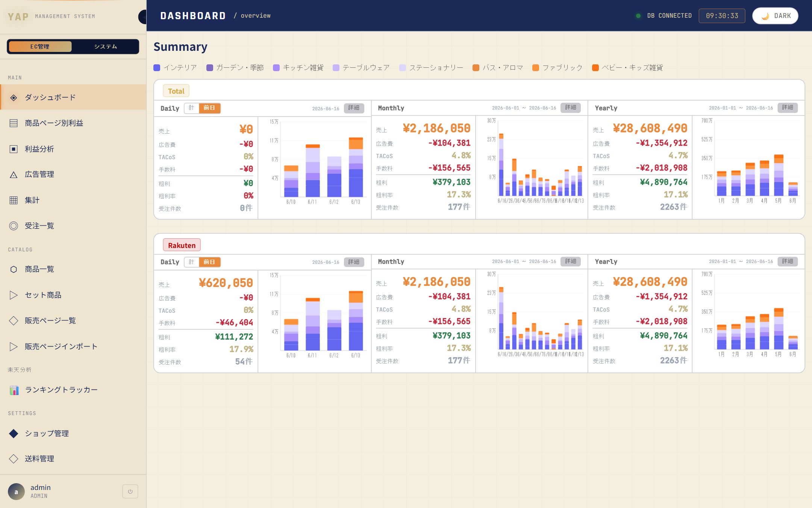Toggle DARK theme mode
Image resolution: width=812 pixels, height=508 pixels.
pos(775,16)
